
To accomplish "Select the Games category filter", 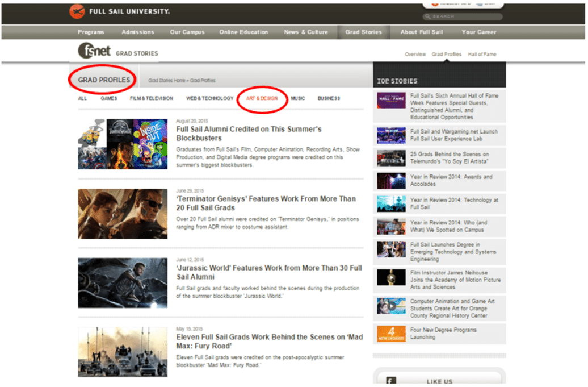I will (109, 98).
